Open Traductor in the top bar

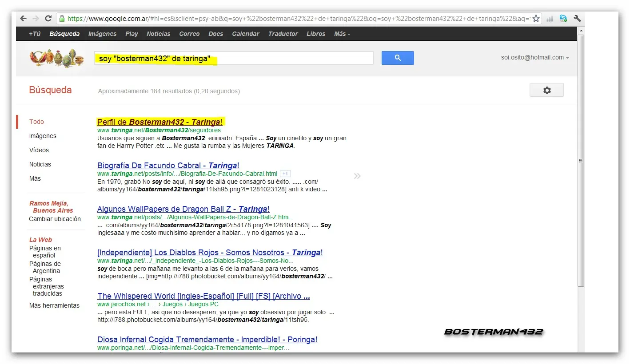pos(283,34)
